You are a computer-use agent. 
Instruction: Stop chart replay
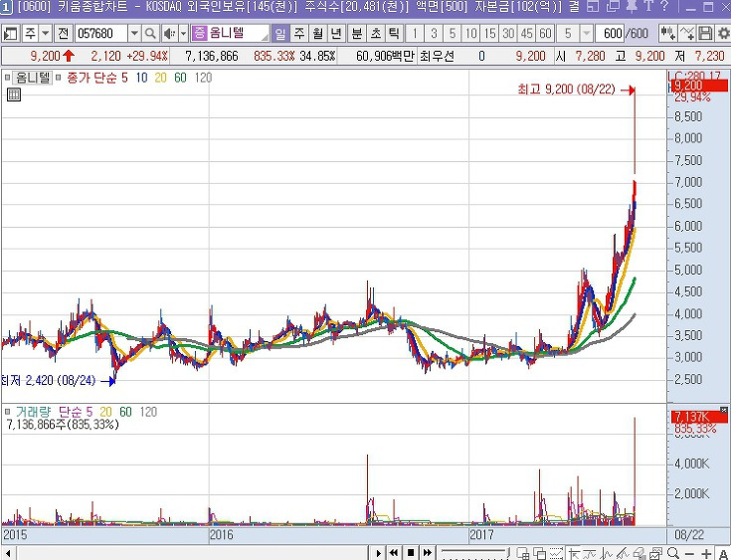click(411, 553)
